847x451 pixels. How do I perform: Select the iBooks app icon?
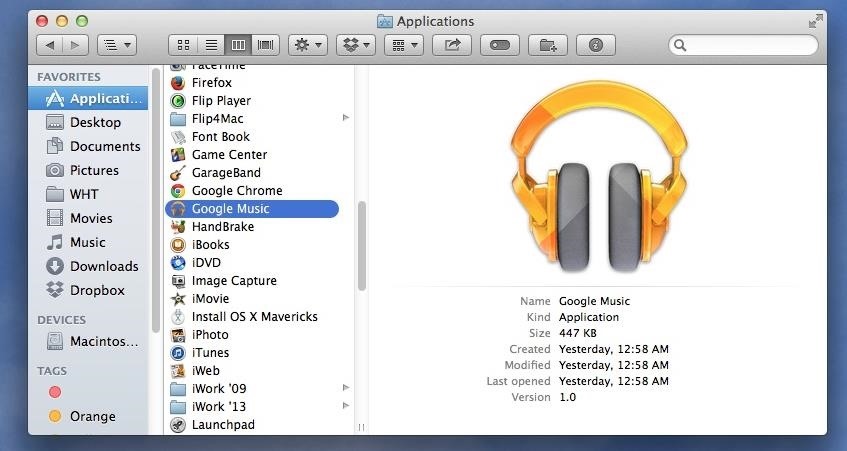coord(178,245)
